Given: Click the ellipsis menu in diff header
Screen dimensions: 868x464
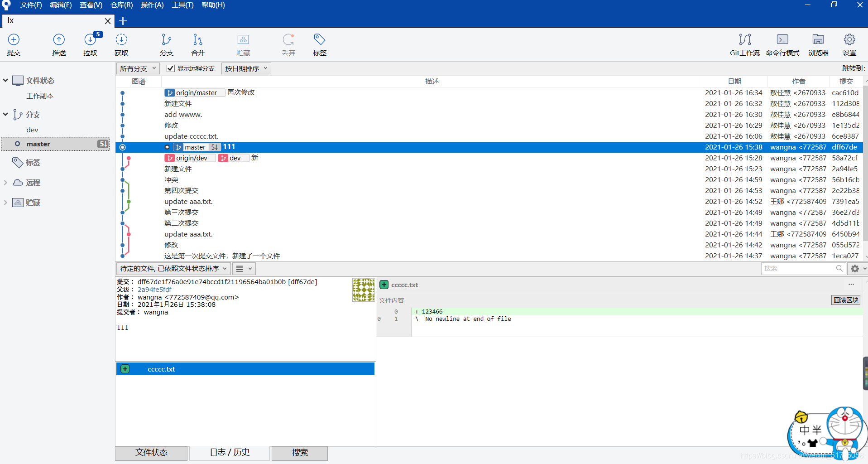Looking at the screenshot, I should pos(851,285).
